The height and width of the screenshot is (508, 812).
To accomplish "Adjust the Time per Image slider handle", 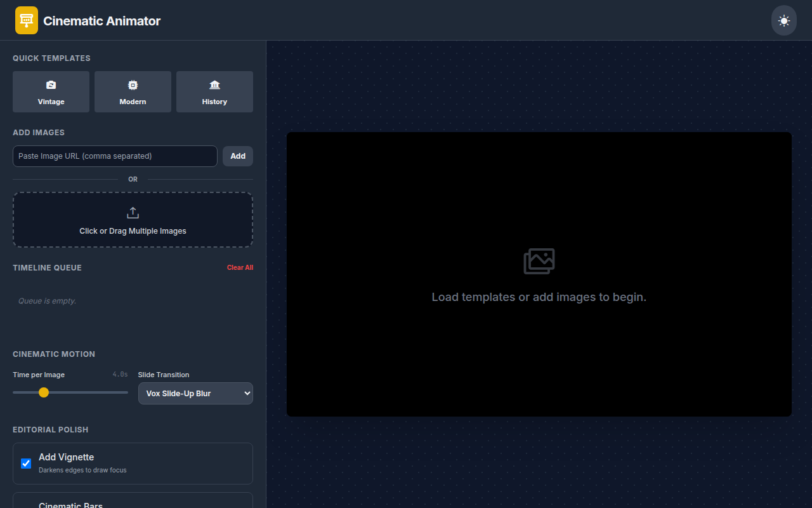I will point(43,392).
